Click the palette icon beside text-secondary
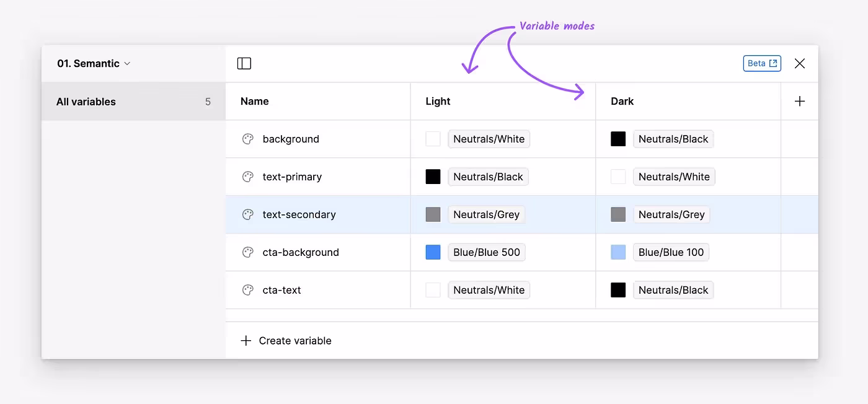The height and width of the screenshot is (404, 868). [x=248, y=214]
